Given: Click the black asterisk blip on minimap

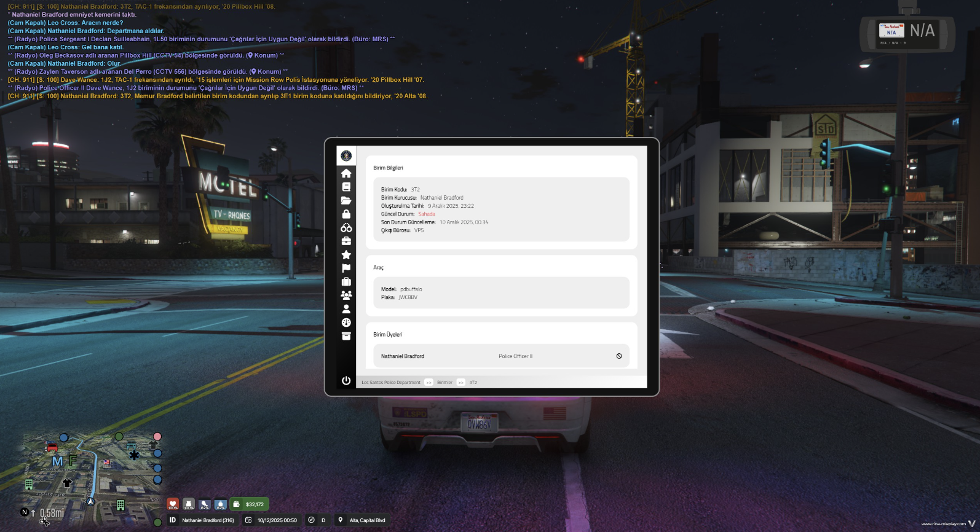Looking at the screenshot, I should pyautogui.click(x=134, y=455).
